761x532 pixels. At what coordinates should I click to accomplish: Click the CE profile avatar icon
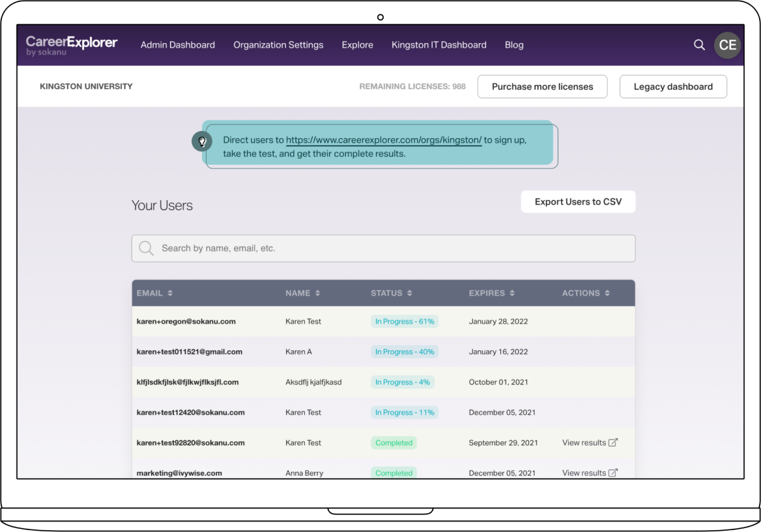click(x=727, y=45)
